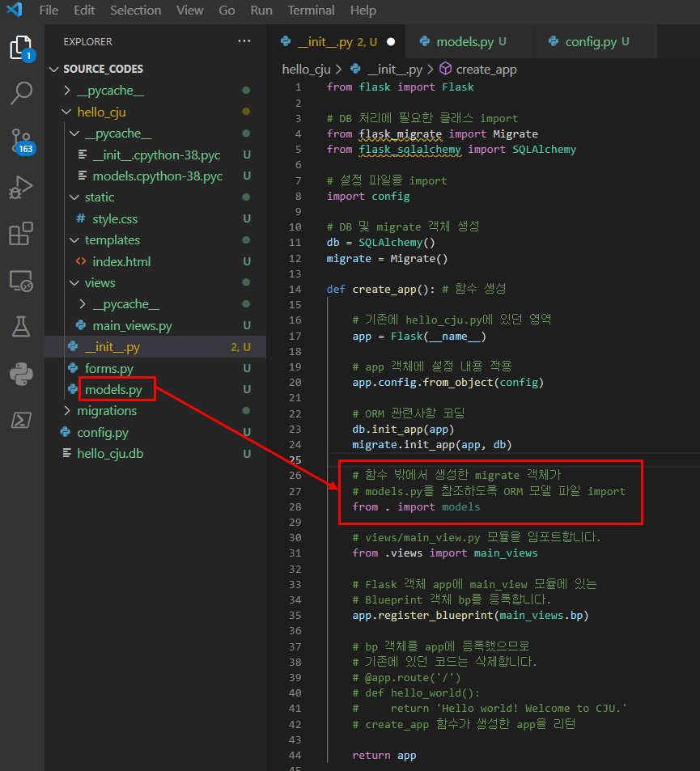Image resolution: width=700 pixels, height=771 pixels.
Task: Collapse __pycache__ inside hello_cju
Action: click(x=74, y=133)
